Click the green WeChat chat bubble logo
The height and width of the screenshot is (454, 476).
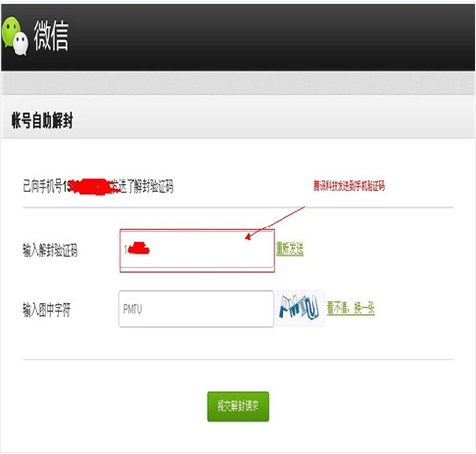click(x=11, y=32)
